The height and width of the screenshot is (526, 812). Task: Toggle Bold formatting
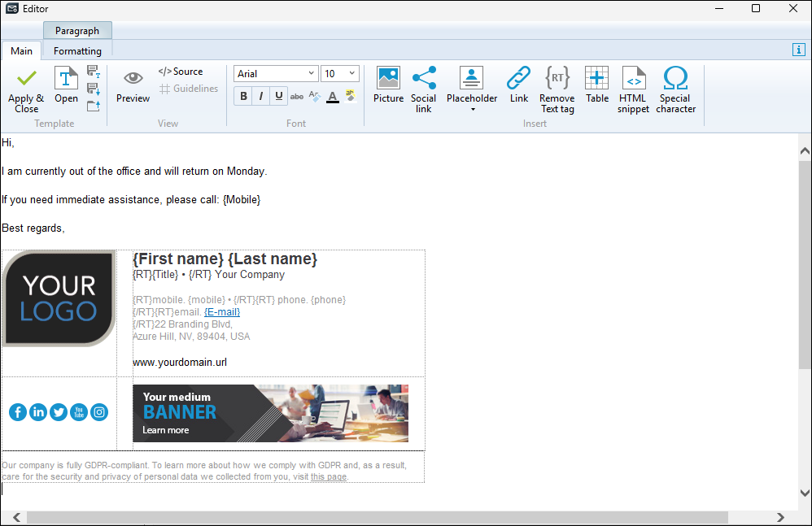(243, 97)
